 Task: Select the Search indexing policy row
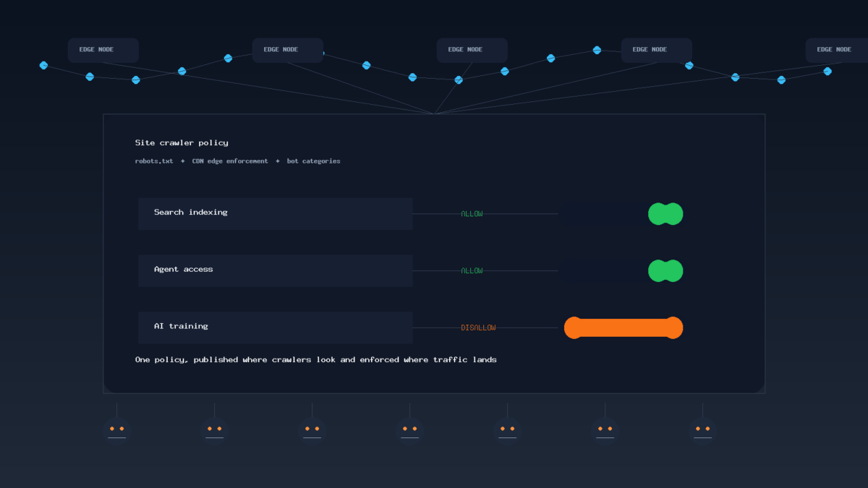(276, 214)
